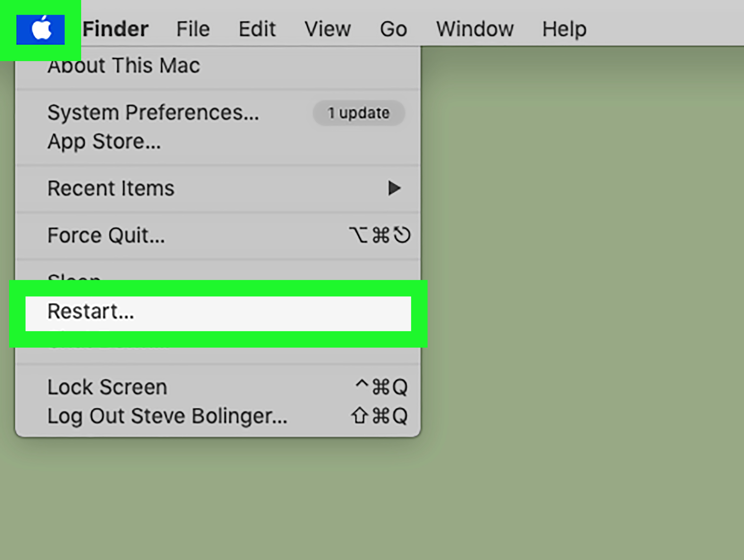Click the Apple logo menu icon

point(41,30)
